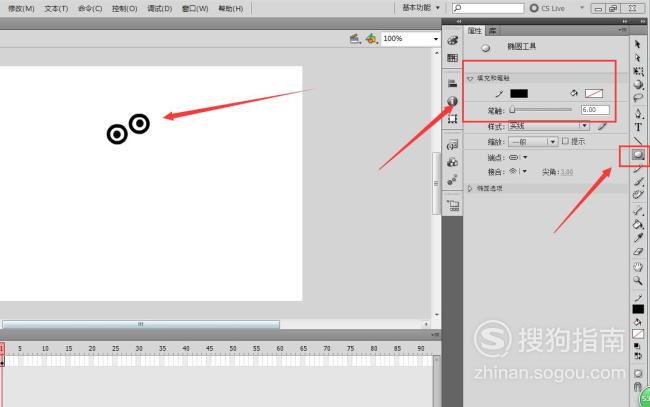Image resolution: width=650 pixels, height=407 pixels.
Task: Click the search field in top bar
Action: click(488, 8)
